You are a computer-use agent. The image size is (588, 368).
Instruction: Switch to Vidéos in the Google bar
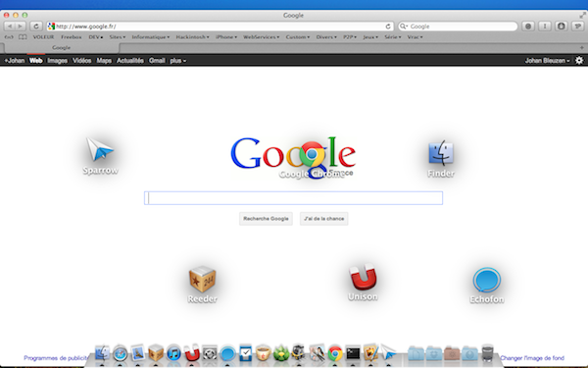pyautogui.click(x=81, y=61)
